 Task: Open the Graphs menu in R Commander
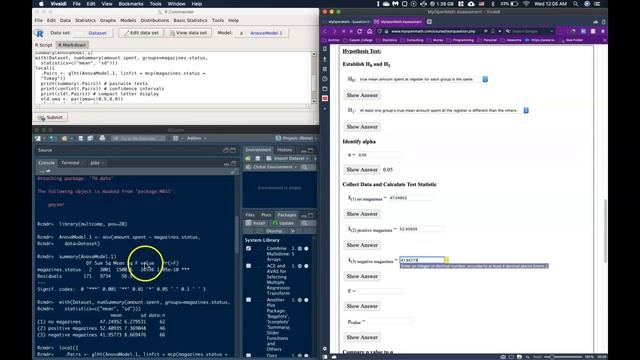(x=108, y=20)
